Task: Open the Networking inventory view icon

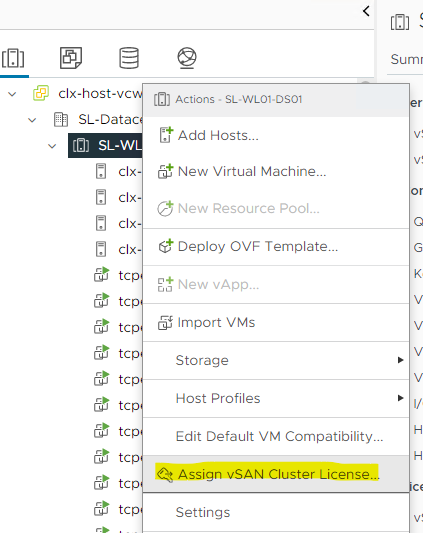Action: coord(187,58)
